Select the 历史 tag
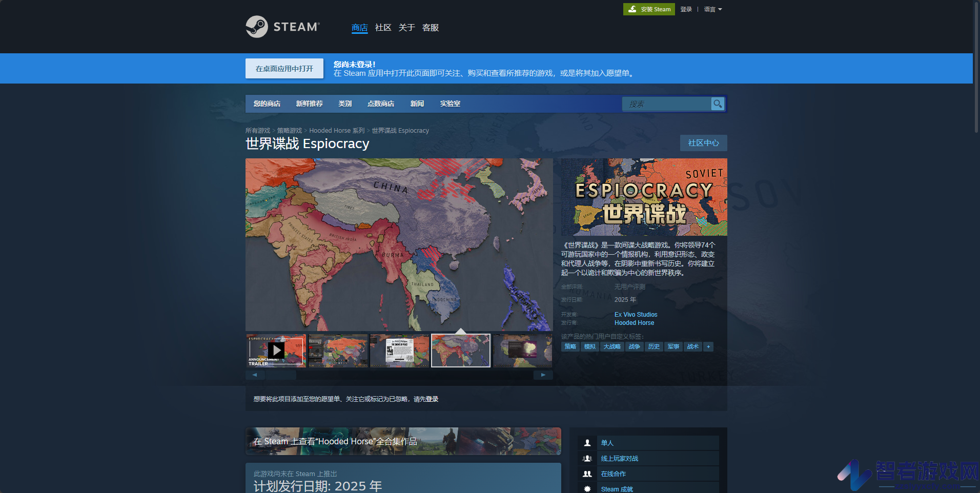Viewport: 980px width, 493px height. point(654,347)
